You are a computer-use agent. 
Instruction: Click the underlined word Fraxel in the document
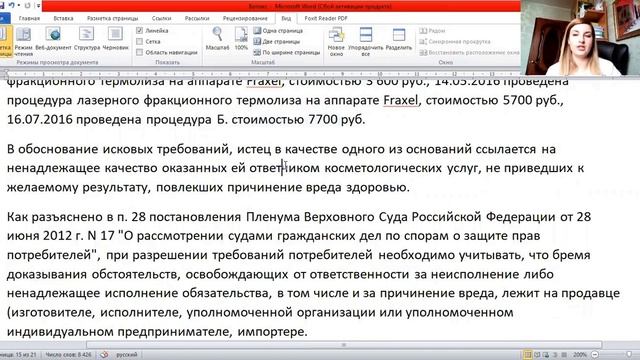pos(400,100)
